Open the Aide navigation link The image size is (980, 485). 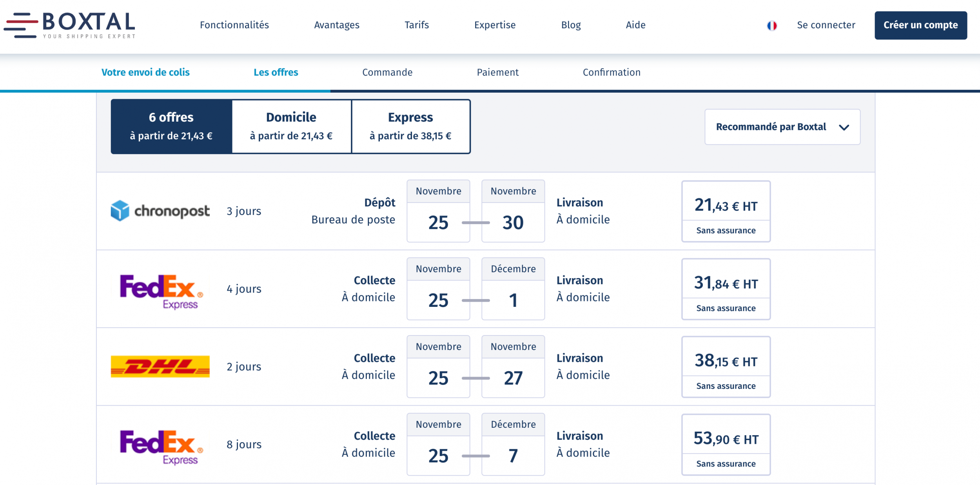pyautogui.click(x=635, y=25)
